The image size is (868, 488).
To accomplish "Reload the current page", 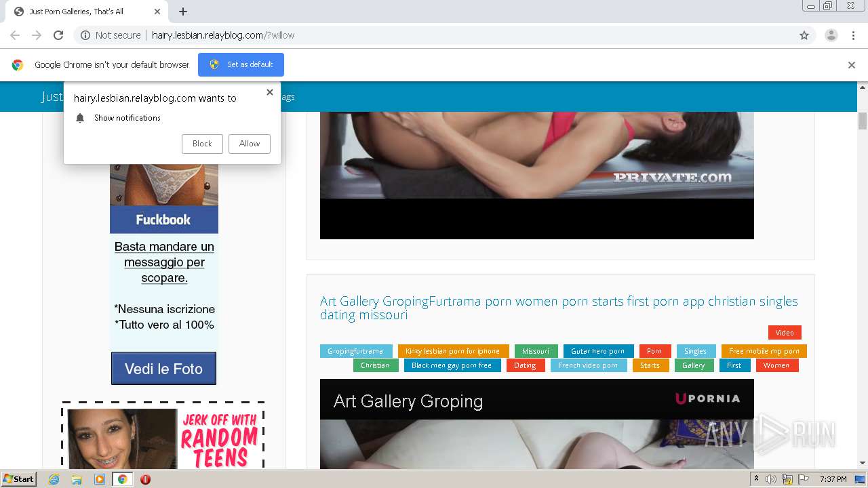I will coord(58,35).
